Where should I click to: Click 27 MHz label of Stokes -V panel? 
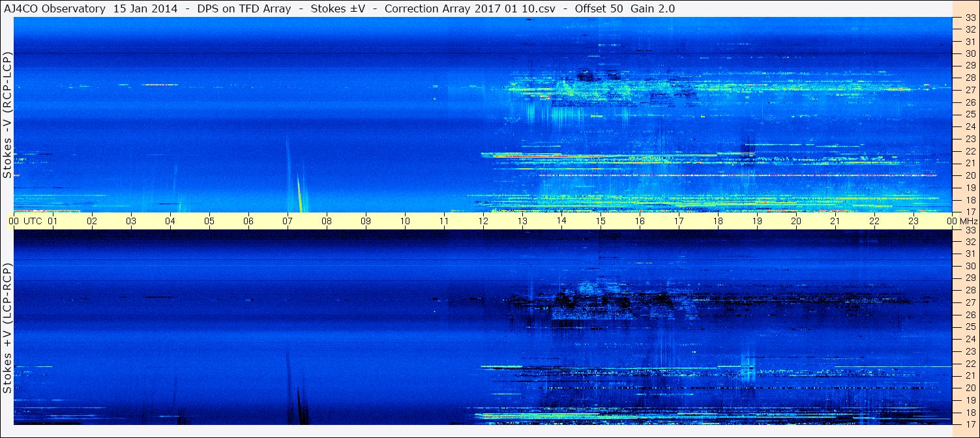(970, 90)
